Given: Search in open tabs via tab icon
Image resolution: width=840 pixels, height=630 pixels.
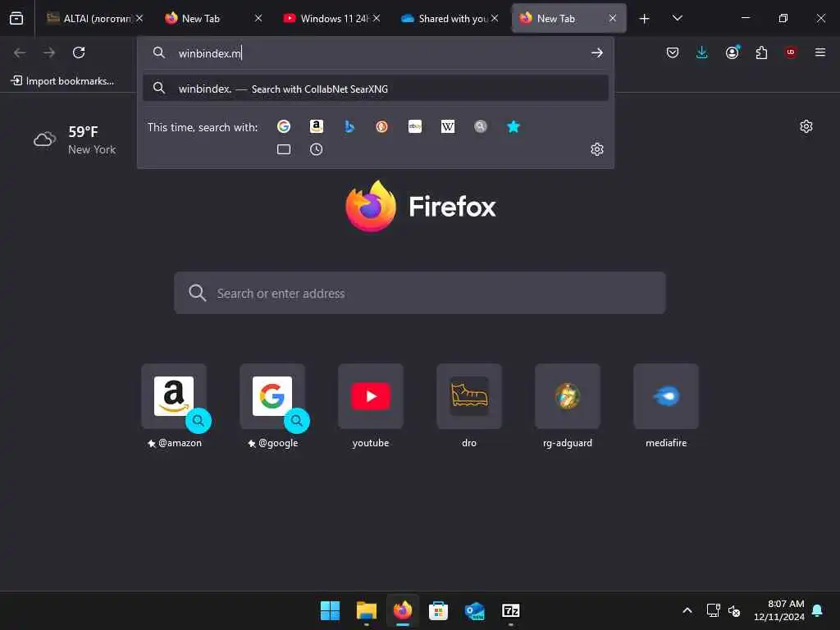Looking at the screenshot, I should tap(283, 149).
